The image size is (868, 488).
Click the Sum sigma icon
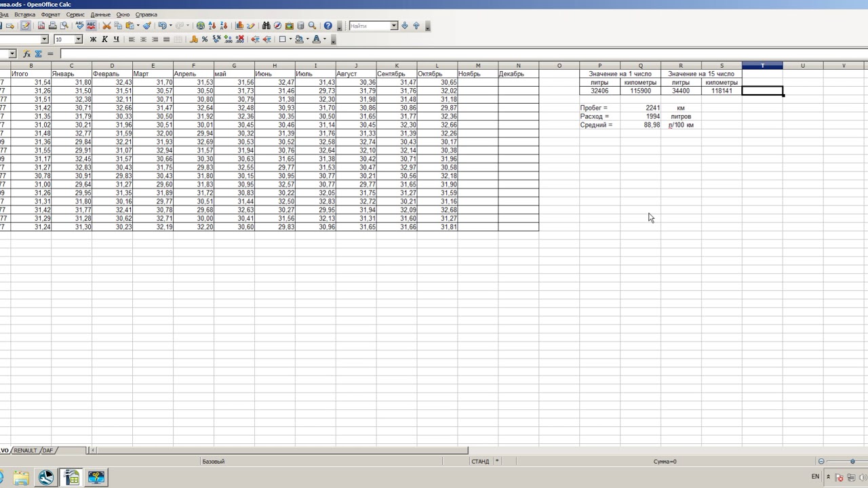pyautogui.click(x=39, y=54)
